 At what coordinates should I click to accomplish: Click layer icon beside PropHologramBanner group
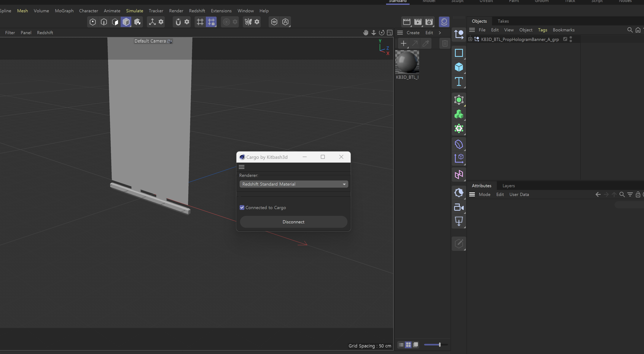[x=565, y=39]
